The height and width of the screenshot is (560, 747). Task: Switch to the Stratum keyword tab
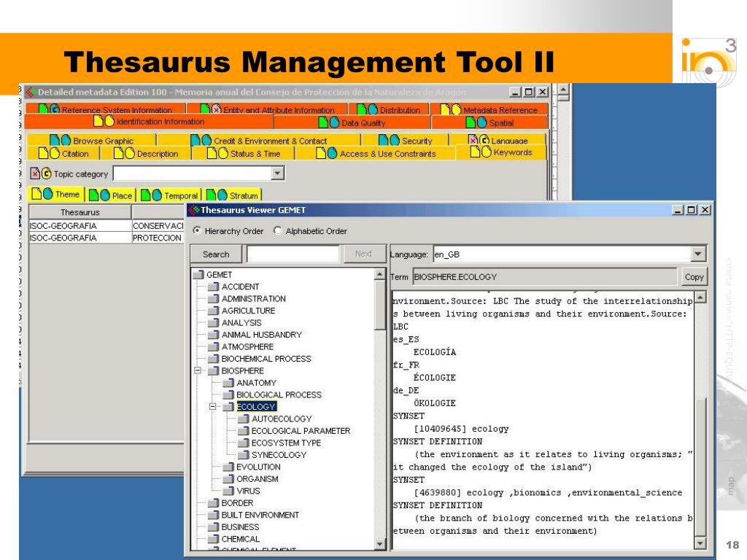point(233,195)
